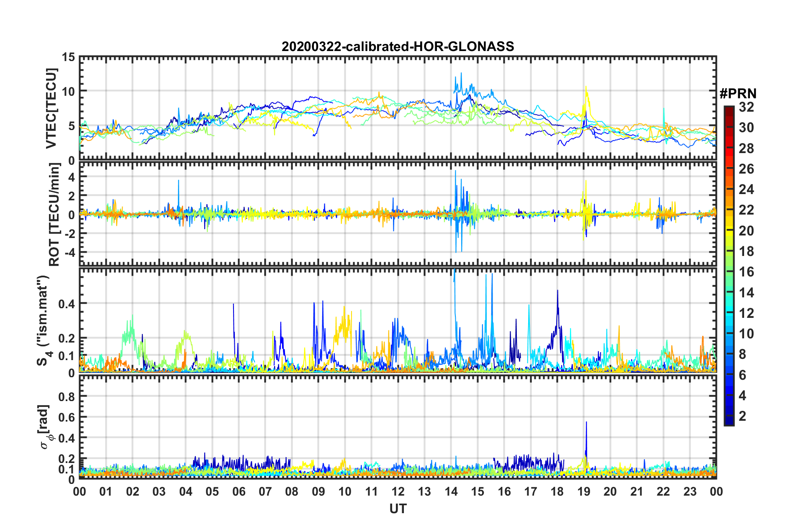Click the "12" label on the colorbar
The height and width of the screenshot is (532, 796).
point(746,313)
